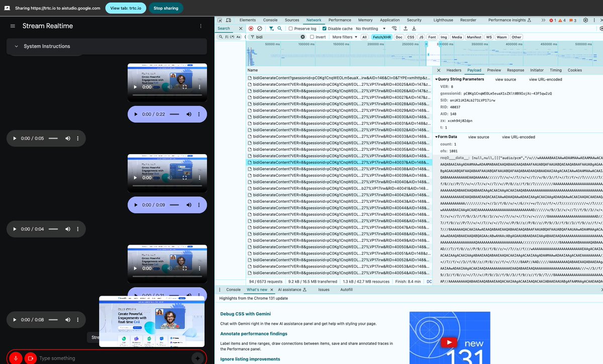Open Stream Realtime more options menu
Image resolution: width=603 pixels, height=364 pixels.
point(200,26)
